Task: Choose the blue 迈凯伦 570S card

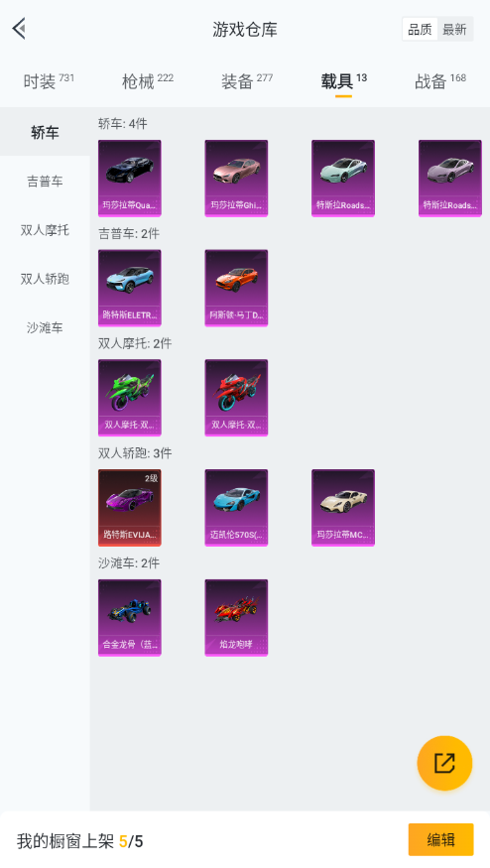Action: click(x=236, y=508)
